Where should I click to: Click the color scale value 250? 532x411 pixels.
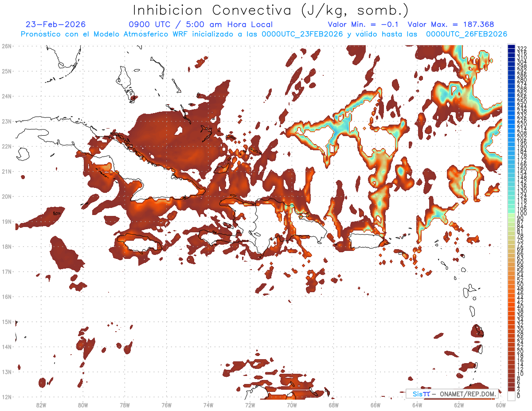522,102
